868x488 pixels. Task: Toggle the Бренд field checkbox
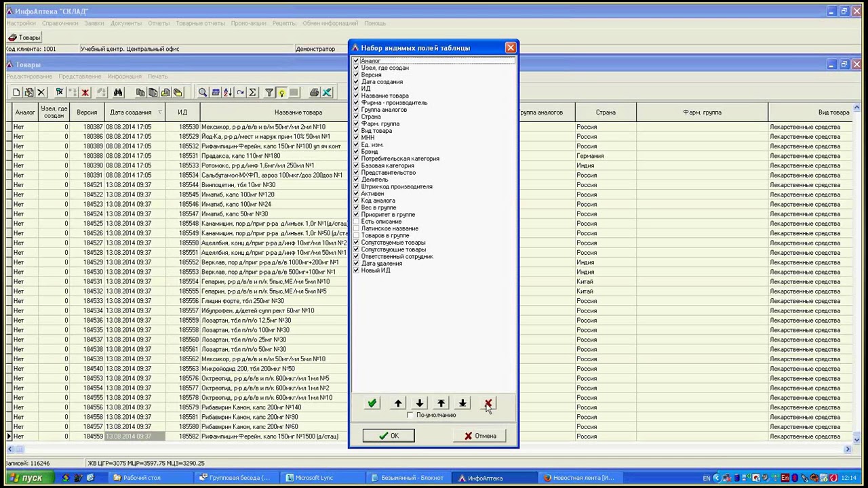click(356, 151)
